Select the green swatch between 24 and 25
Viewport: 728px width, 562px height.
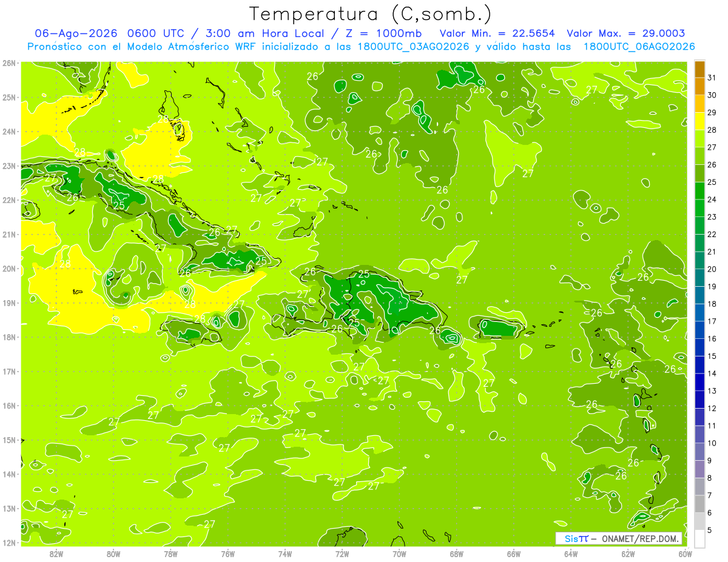[699, 191]
